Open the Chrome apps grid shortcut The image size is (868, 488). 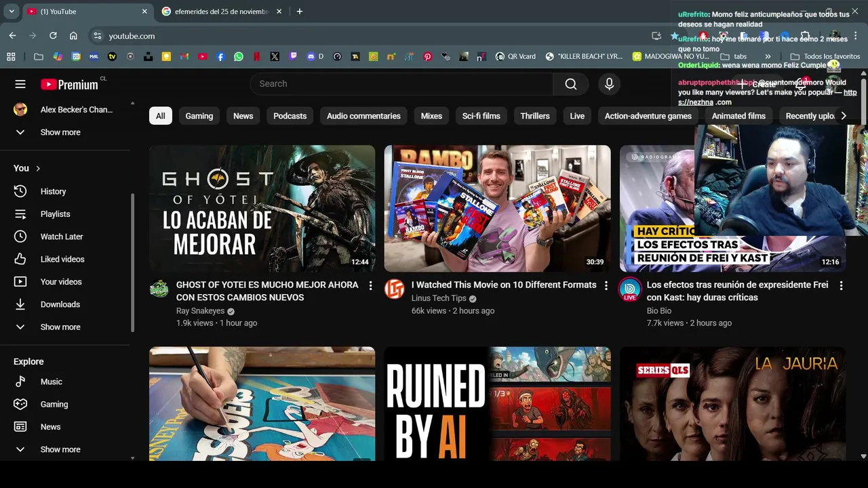(x=11, y=57)
